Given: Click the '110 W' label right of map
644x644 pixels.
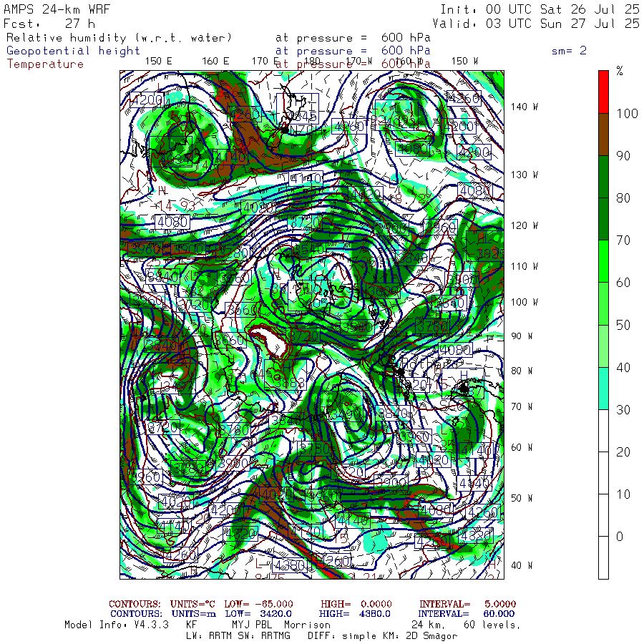Looking at the screenshot, I should (524, 267).
